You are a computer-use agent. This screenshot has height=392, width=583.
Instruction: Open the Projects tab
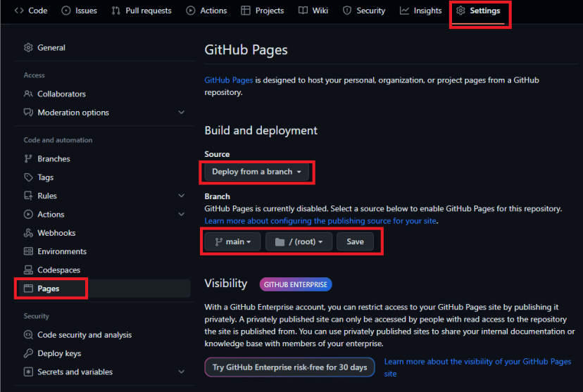[263, 11]
